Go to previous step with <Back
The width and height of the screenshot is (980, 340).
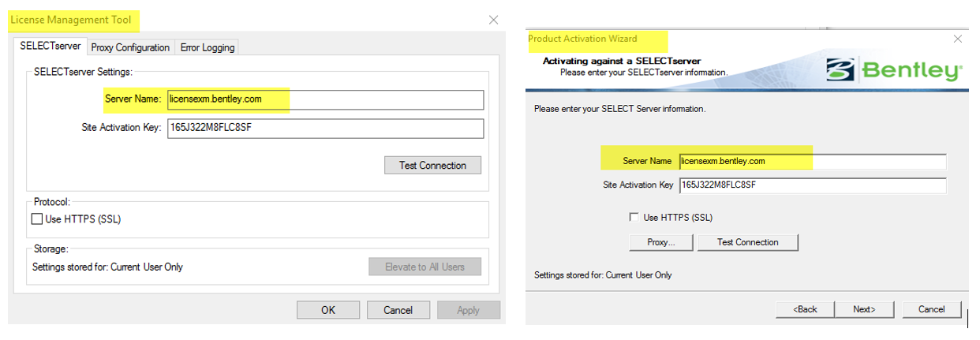(x=805, y=309)
